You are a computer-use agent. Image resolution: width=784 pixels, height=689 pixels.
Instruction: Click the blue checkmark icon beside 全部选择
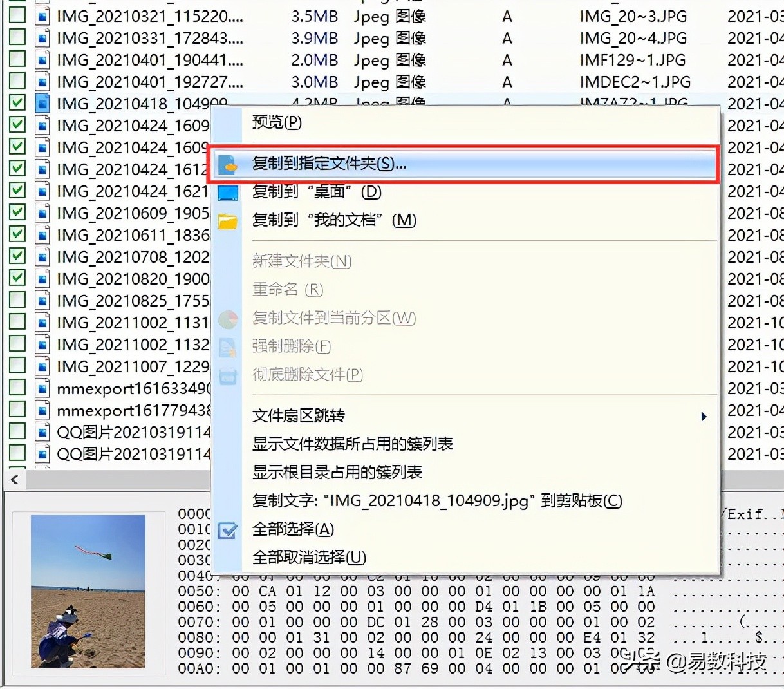pos(229,529)
